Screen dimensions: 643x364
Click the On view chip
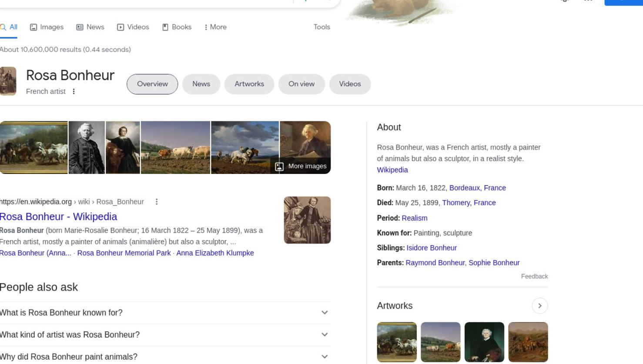[301, 84]
